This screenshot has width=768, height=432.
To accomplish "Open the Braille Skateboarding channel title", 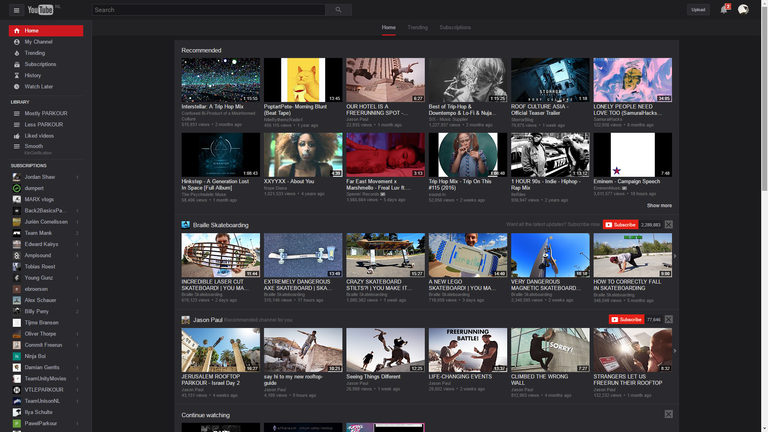I will (220, 225).
